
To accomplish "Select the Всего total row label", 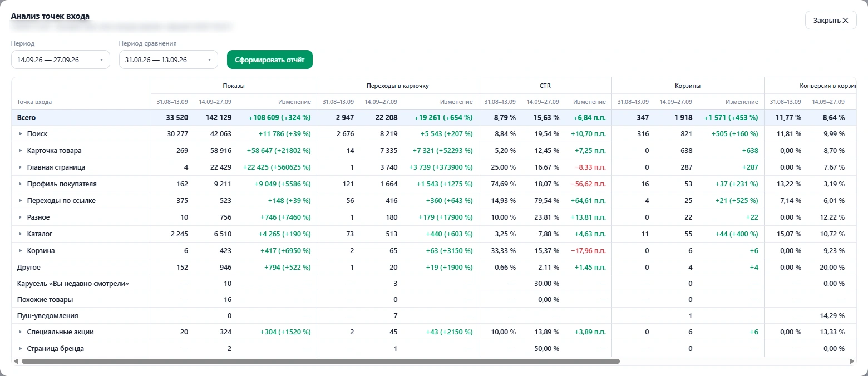I will coord(27,118).
